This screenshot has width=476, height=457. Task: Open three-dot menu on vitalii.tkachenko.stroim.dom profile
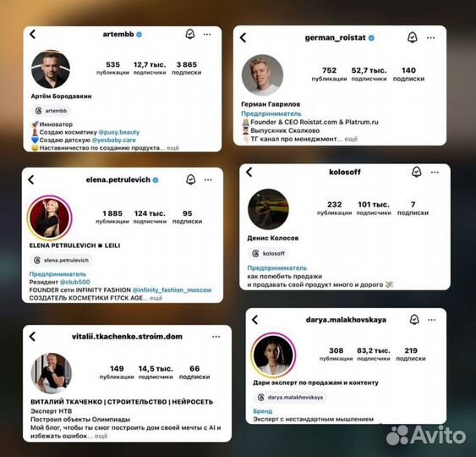[216, 337]
